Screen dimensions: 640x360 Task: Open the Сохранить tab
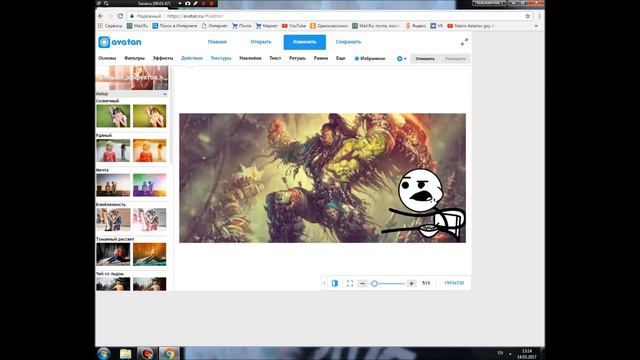pos(348,42)
